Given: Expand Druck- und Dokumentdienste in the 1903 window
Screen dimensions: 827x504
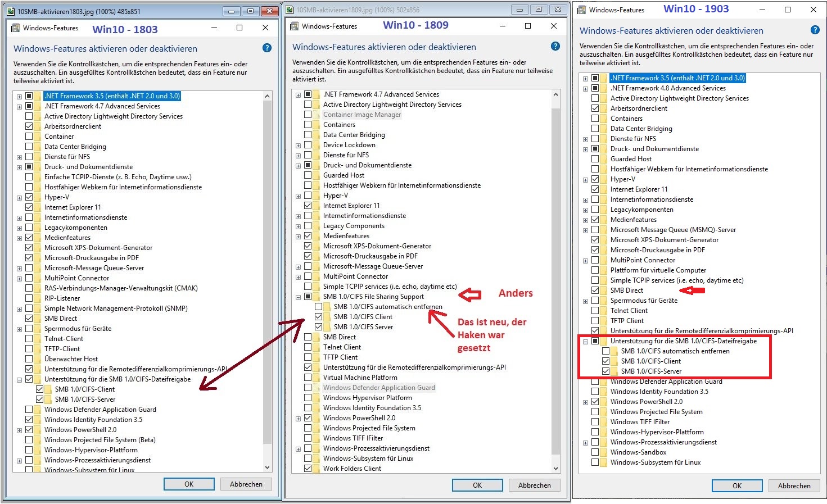Looking at the screenshot, I should point(586,149).
